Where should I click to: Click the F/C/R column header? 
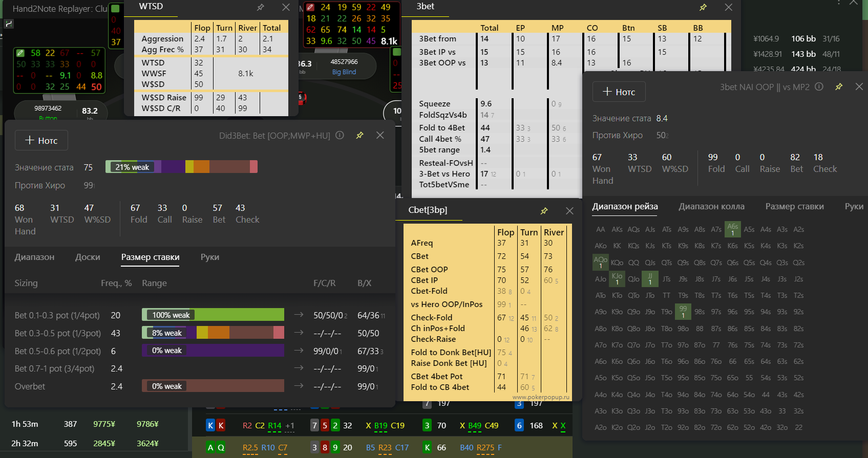pos(324,283)
